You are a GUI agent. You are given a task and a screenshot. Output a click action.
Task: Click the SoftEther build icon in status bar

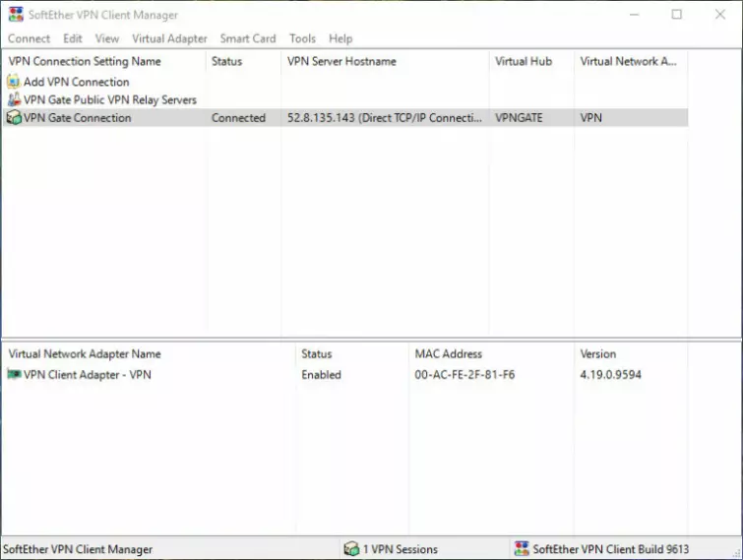pos(521,549)
